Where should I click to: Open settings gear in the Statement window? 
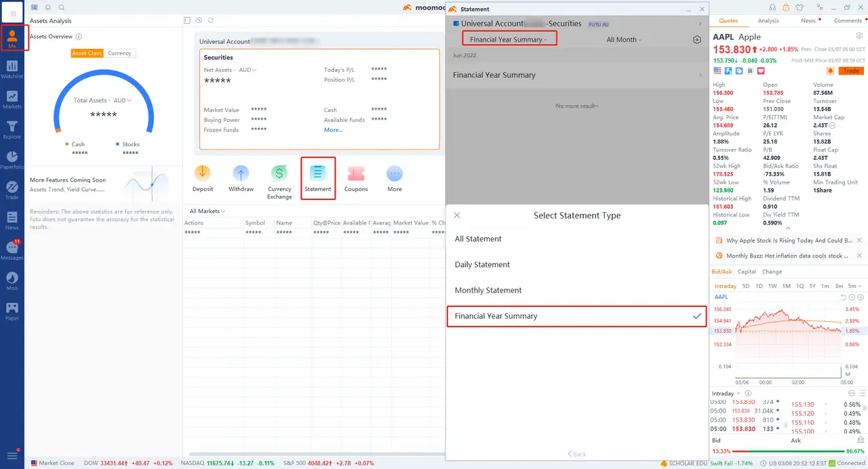(x=697, y=40)
